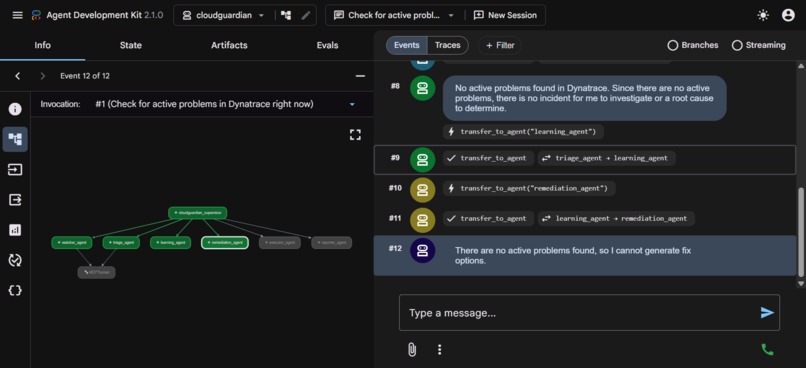Click the yellow agent avatar on event #10
Viewport: 806px width, 368px height.
(423, 190)
